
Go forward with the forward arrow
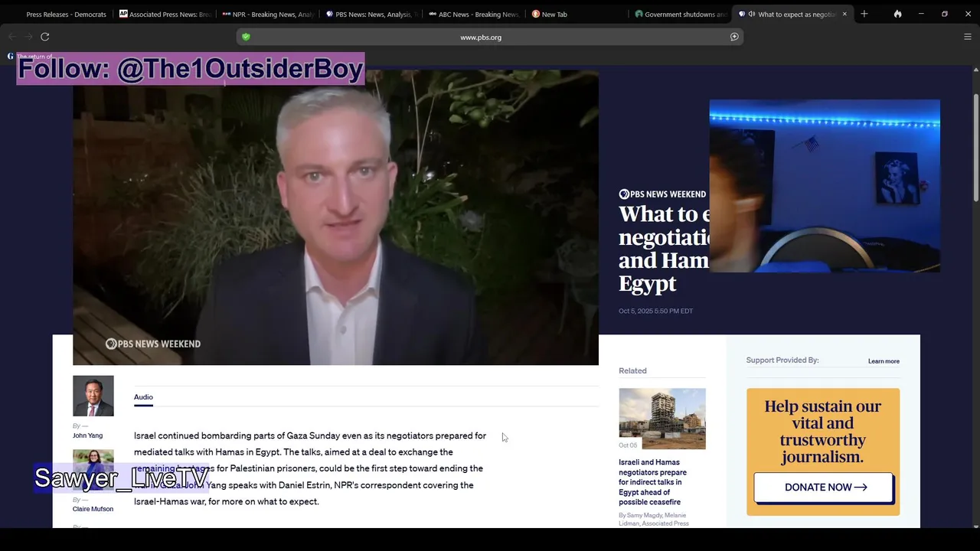(x=28, y=37)
